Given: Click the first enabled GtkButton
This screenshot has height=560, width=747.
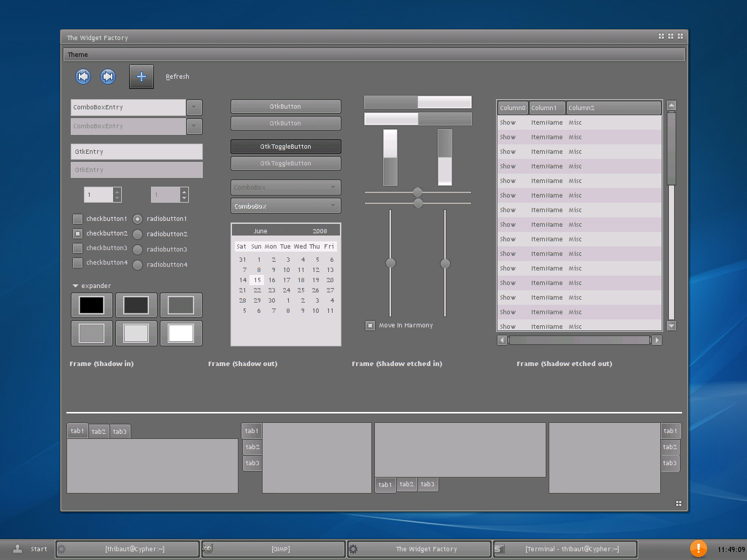Looking at the screenshot, I should [285, 106].
